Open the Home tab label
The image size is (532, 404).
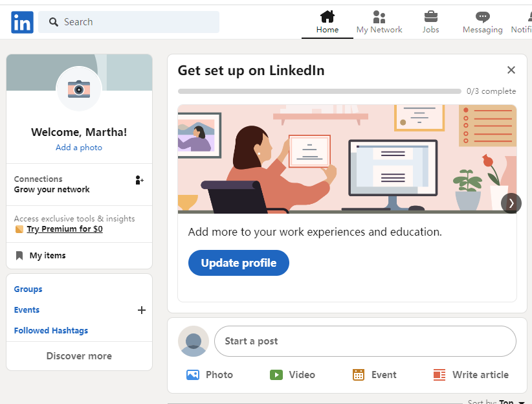pos(327,30)
